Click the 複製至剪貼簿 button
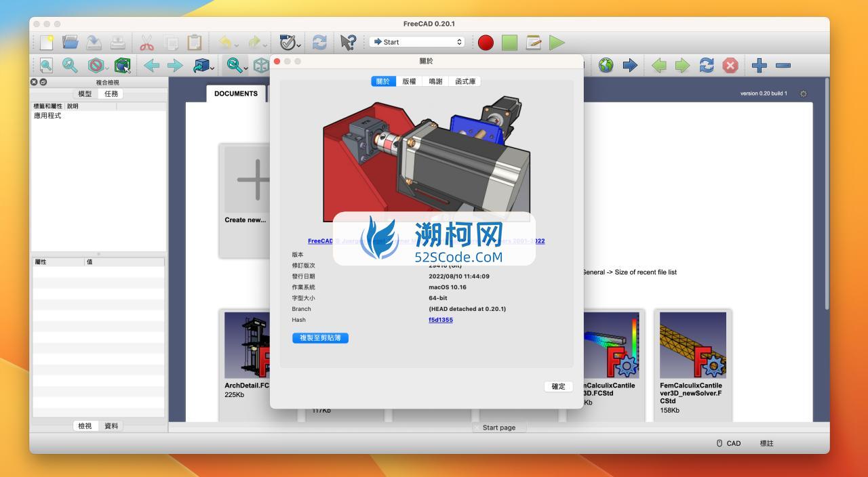 point(320,337)
